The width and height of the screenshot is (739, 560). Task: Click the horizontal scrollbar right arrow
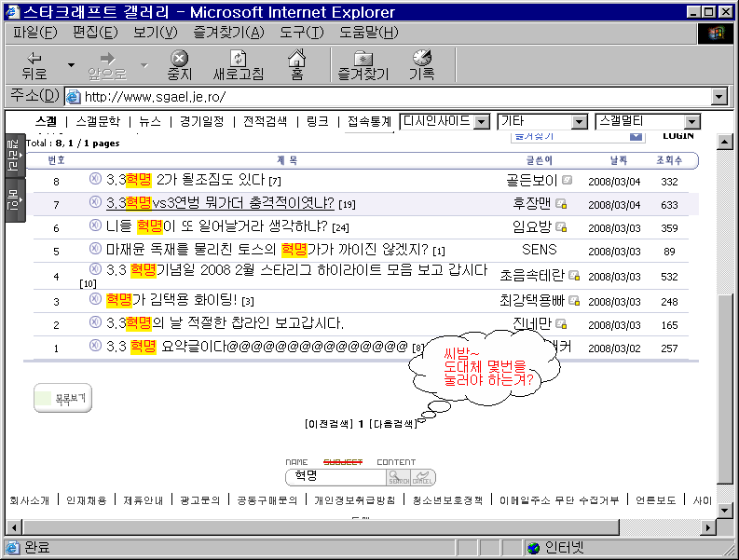[708, 527]
